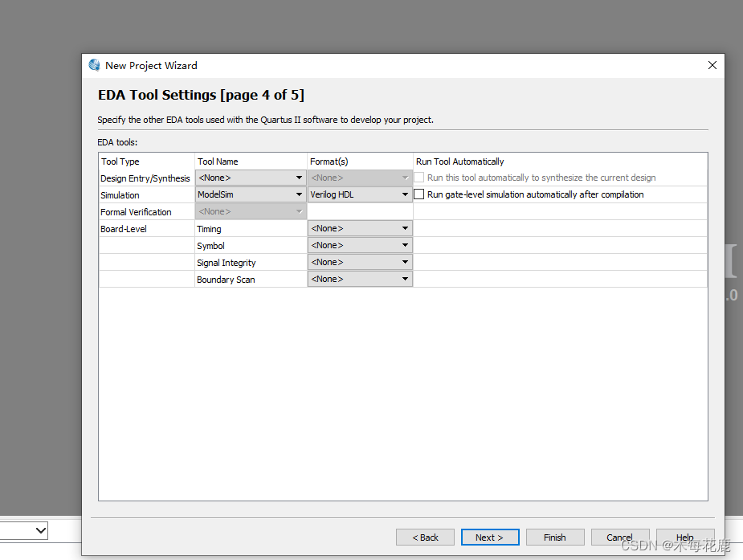Image resolution: width=743 pixels, height=560 pixels.
Task: Go back with the Back button
Action: (x=425, y=538)
